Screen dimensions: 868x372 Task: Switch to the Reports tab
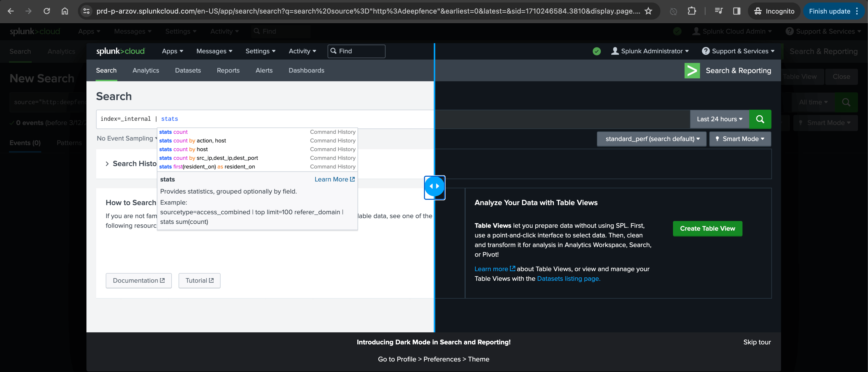click(x=228, y=70)
